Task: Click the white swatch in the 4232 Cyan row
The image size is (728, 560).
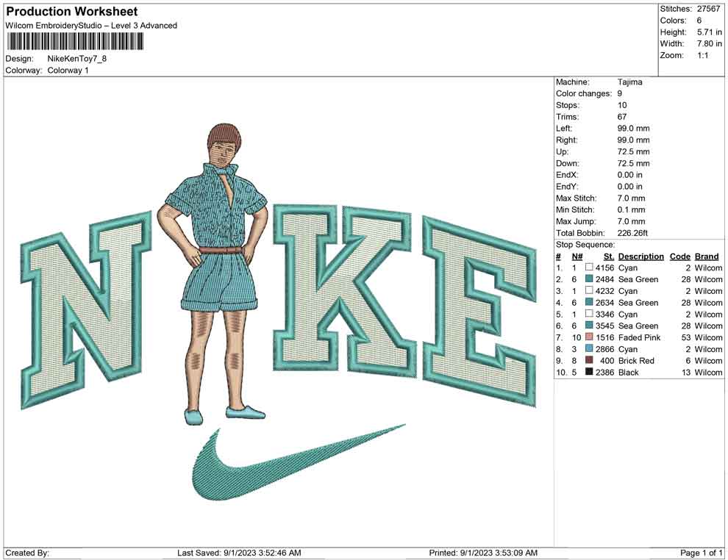Action: 589,290
